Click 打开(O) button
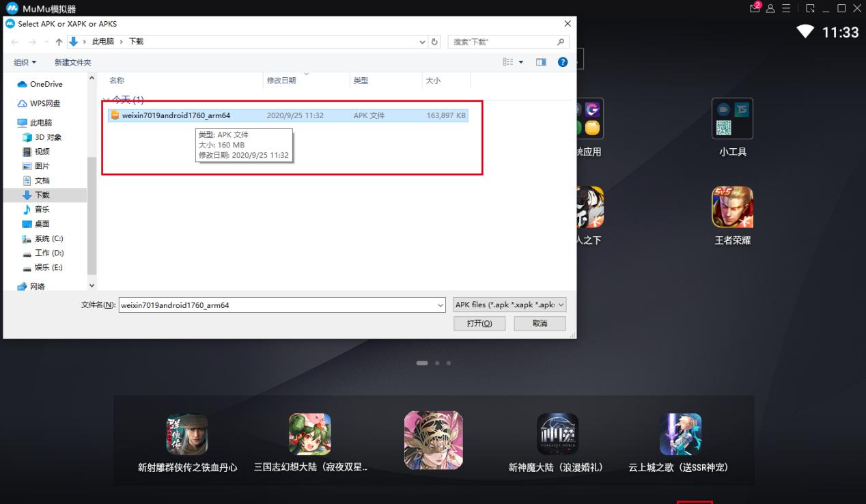866x504 pixels. (481, 323)
